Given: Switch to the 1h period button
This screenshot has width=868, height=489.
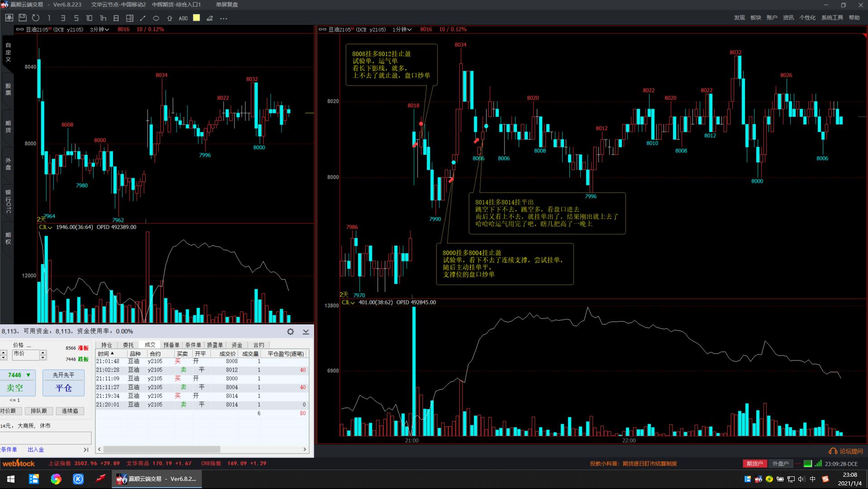Looking at the screenshot, I should (103, 18).
